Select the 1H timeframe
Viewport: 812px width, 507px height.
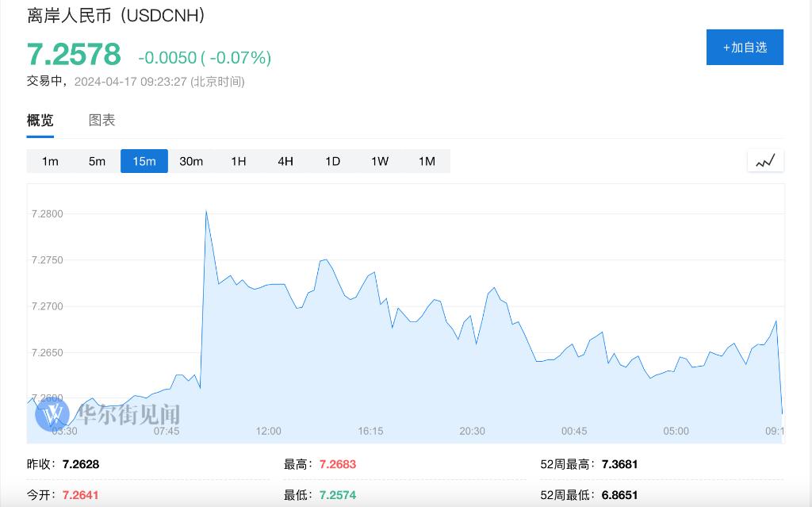tap(238, 161)
